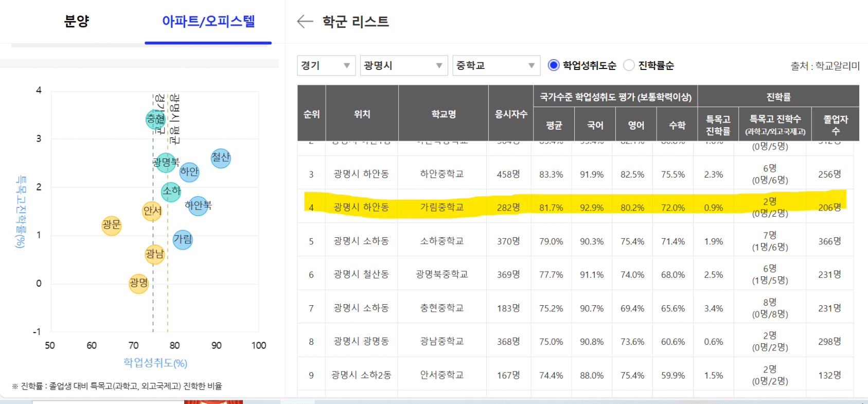The image size is (868, 404).
Task: Click the 92.9% Korean score cell
Action: (x=592, y=208)
